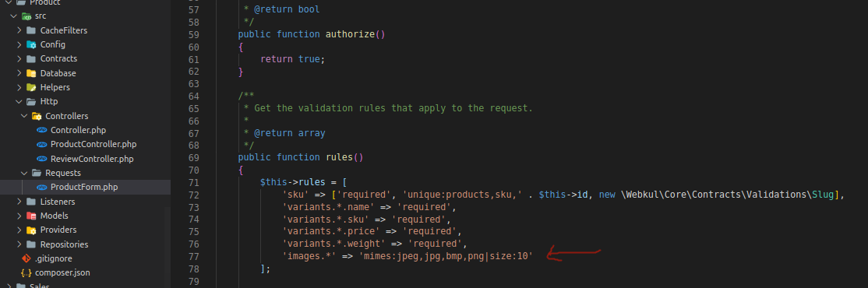The width and height of the screenshot is (868, 288).
Task: Click the JSON braces icon of composer.json
Action: tap(26, 272)
